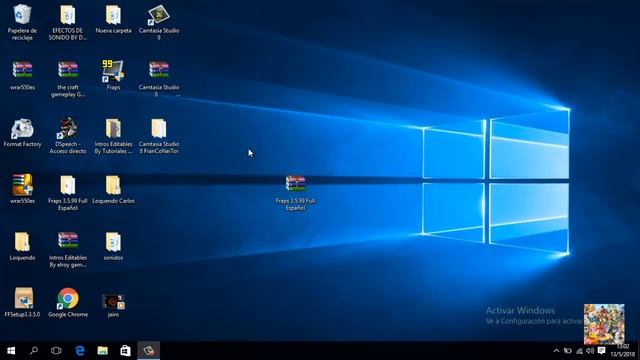Click the cartoon thumbnail above the tray
Viewport: 640px width, 360px height.
[604, 324]
